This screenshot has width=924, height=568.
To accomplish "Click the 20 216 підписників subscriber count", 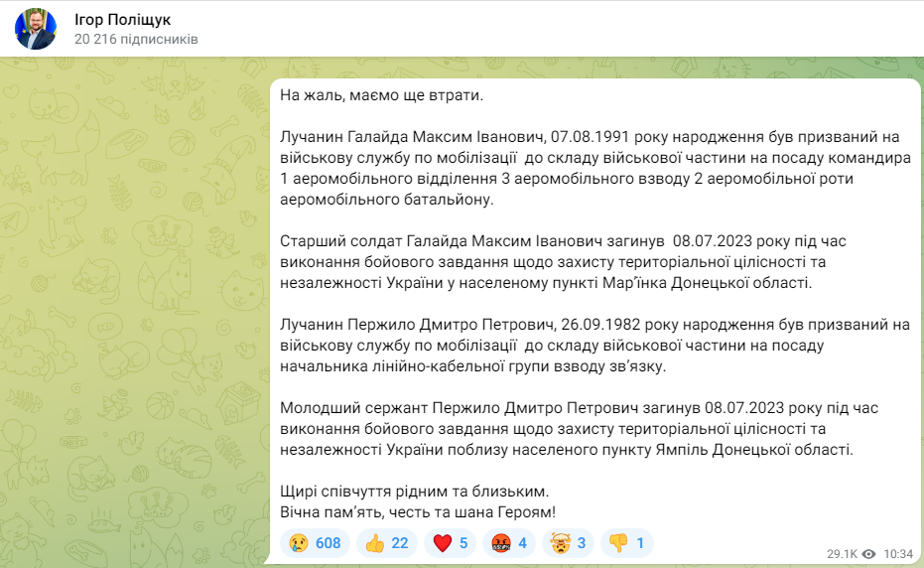I will [x=135, y=40].
